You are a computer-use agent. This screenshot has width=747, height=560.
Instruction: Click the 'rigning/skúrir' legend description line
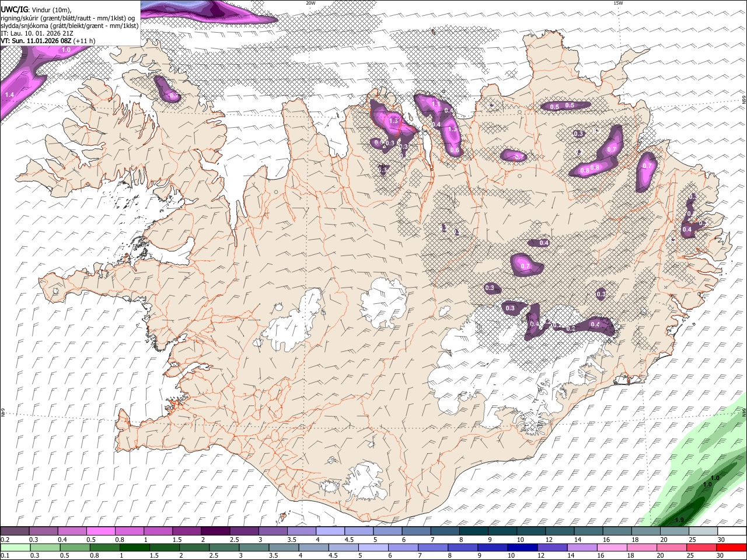click(68, 18)
